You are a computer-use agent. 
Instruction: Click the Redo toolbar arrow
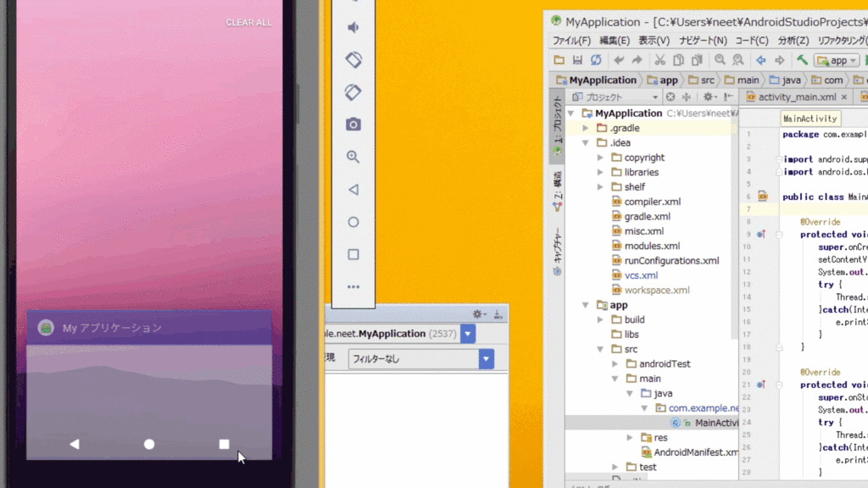click(637, 60)
